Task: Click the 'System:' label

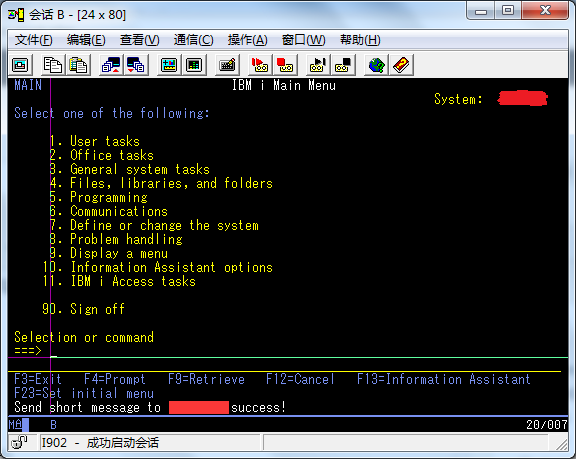Action: [x=458, y=99]
